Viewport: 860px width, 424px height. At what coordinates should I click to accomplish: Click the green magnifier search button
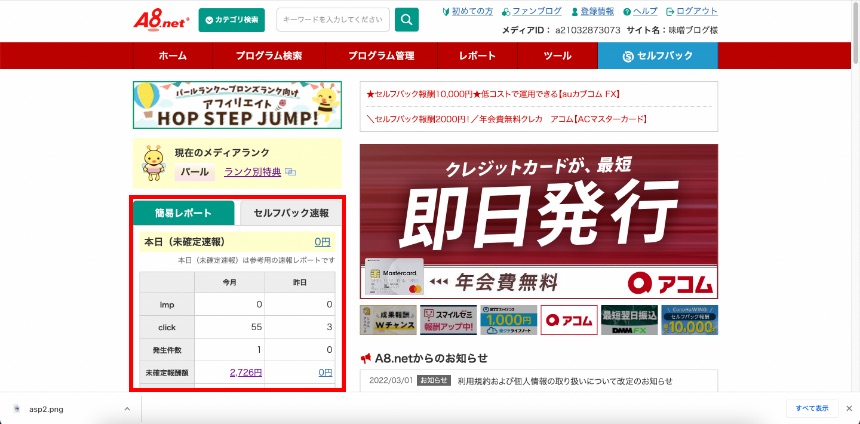coord(406,20)
